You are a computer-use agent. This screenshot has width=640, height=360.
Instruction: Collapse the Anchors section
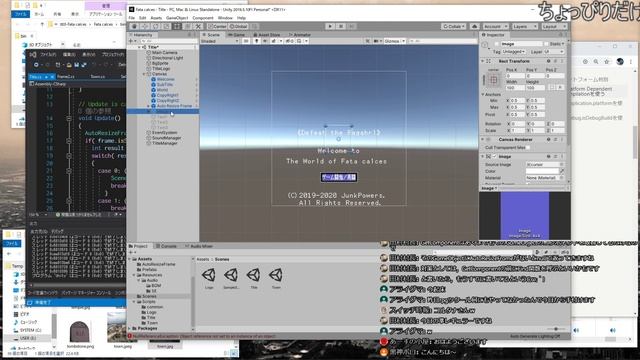pyautogui.click(x=483, y=94)
